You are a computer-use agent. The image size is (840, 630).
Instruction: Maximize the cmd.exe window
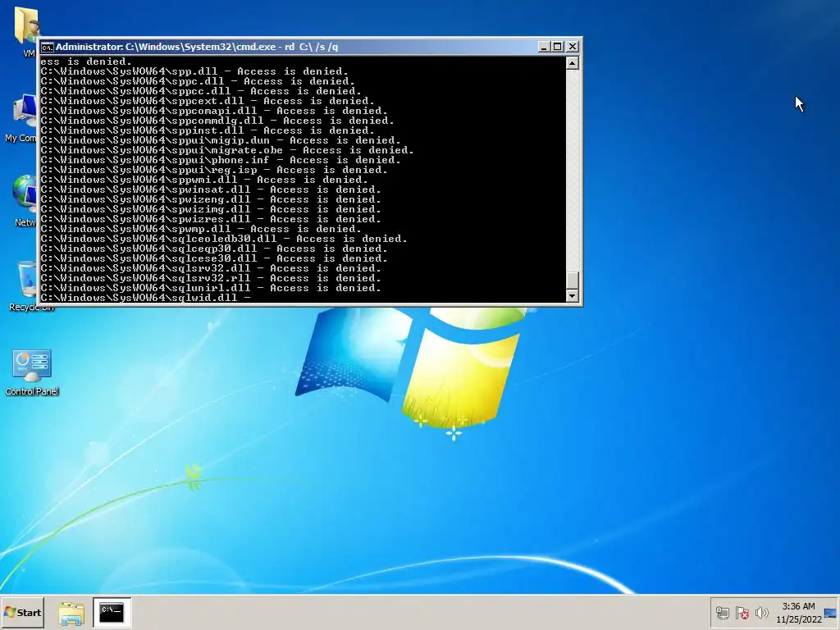[x=558, y=47]
